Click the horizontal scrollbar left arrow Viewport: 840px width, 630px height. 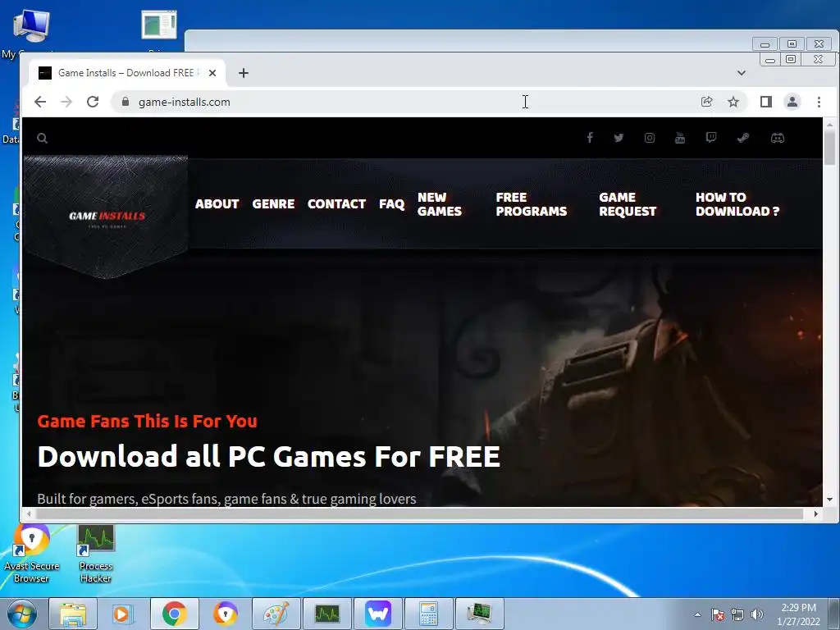tap(29, 514)
